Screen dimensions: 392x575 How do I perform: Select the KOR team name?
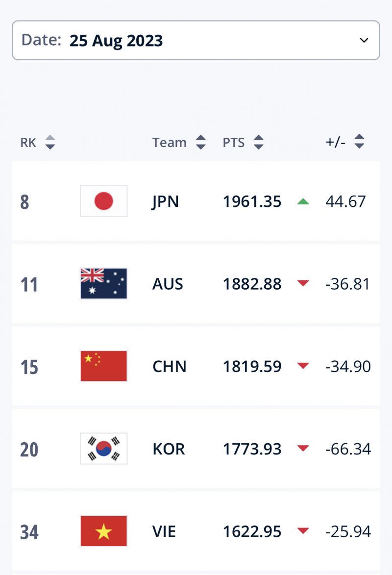tap(169, 449)
